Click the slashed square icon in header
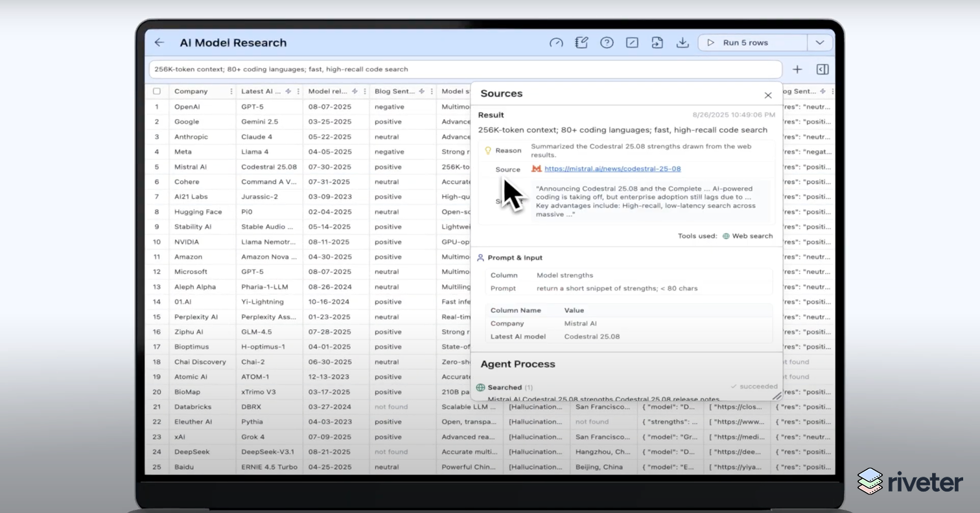Screen dimensions: 980x513 (632, 43)
